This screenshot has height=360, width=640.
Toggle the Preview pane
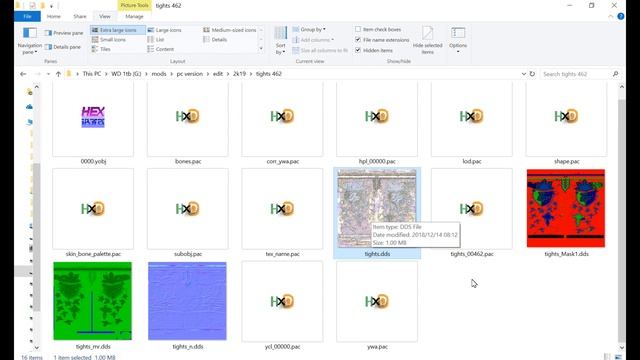pos(64,33)
